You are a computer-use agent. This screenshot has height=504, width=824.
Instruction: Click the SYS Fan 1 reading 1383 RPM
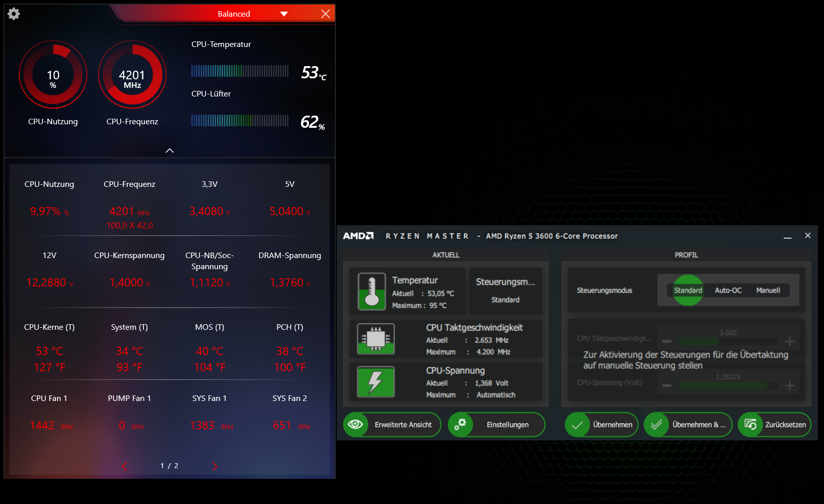pos(211,426)
